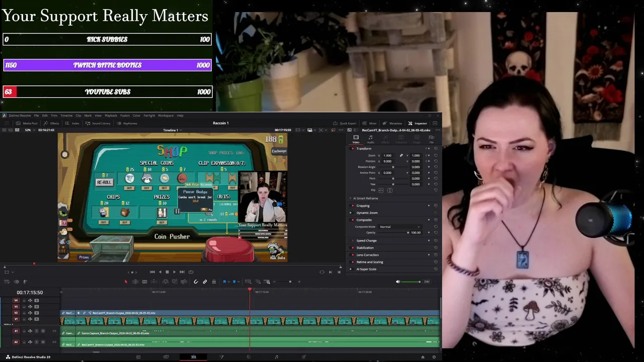Expand the Speed Change section
Image resolution: width=644 pixels, height=362 pixels.
coord(366,241)
